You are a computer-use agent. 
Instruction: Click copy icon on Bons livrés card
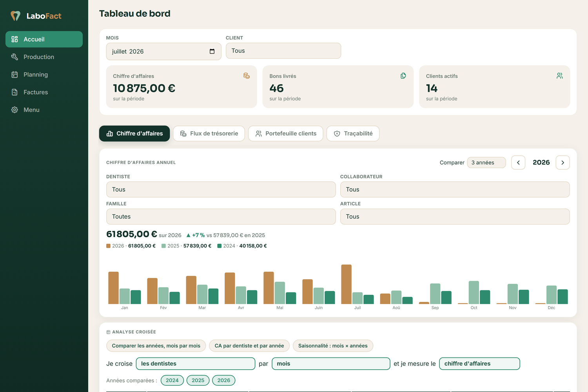(x=403, y=76)
